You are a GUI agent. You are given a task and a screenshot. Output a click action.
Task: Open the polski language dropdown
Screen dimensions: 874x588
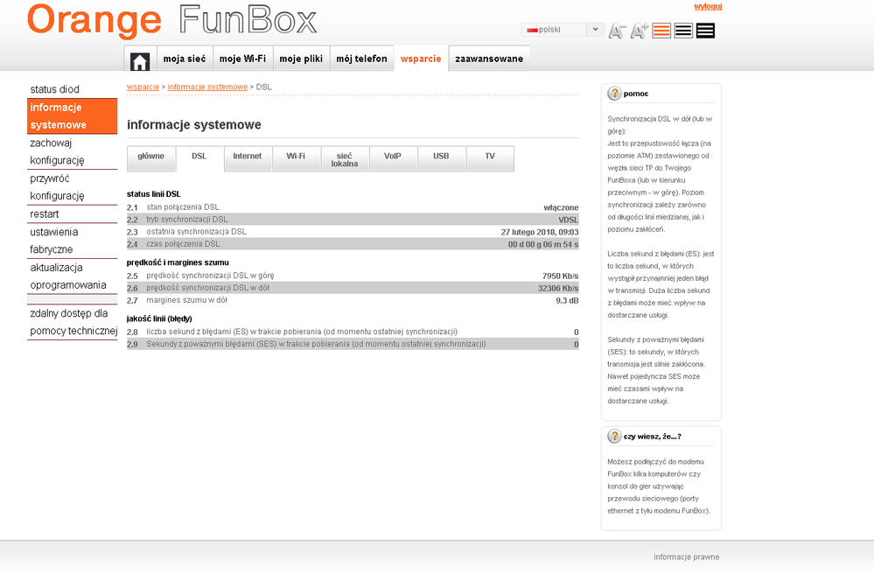[x=562, y=30]
